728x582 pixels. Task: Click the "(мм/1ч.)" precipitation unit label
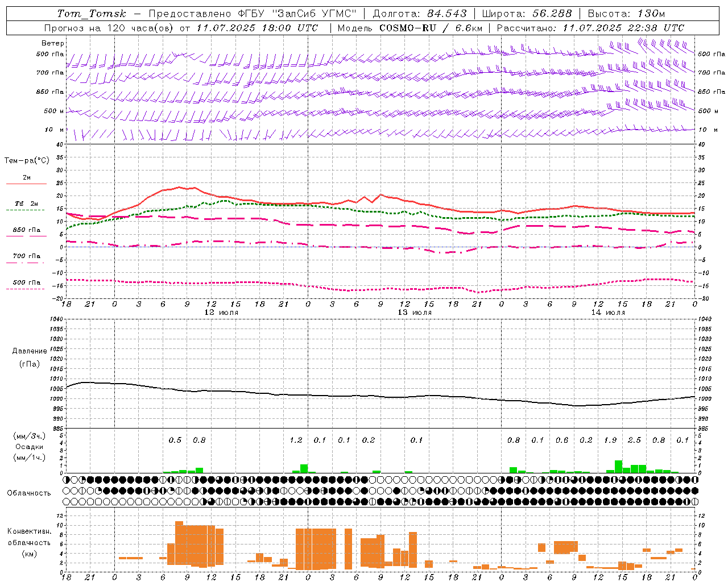tap(29, 458)
